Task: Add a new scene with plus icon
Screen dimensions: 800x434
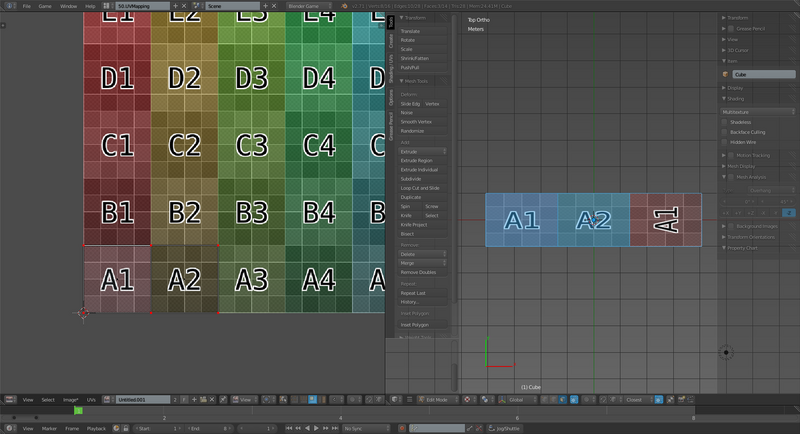Action: pos(265,6)
